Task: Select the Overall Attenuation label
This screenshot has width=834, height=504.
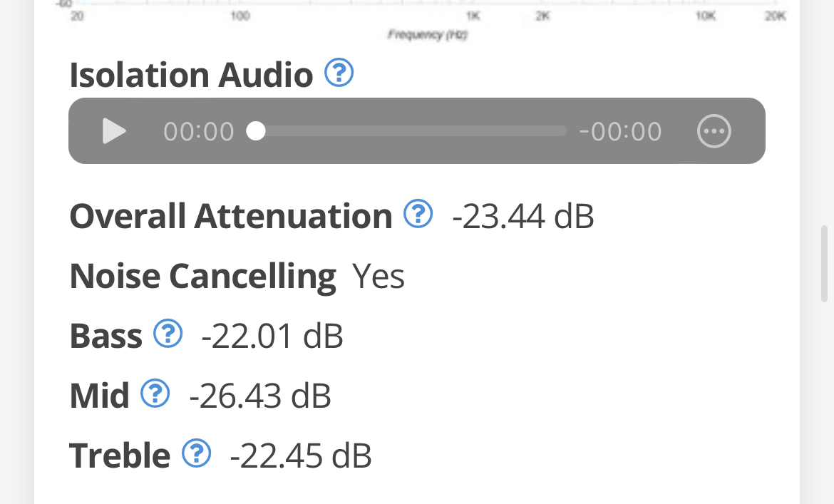Action: (x=231, y=216)
